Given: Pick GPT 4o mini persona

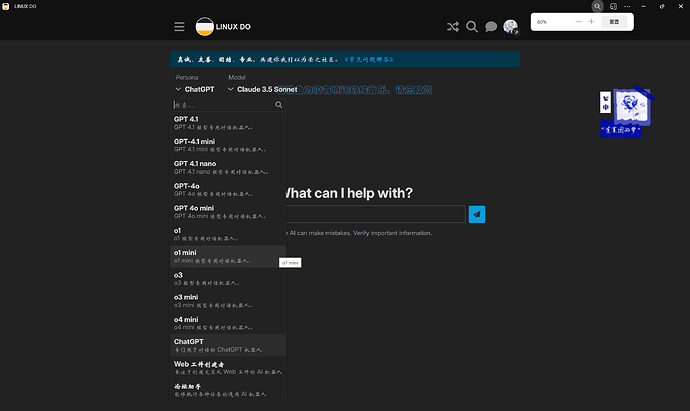Looking at the screenshot, I should [228, 212].
